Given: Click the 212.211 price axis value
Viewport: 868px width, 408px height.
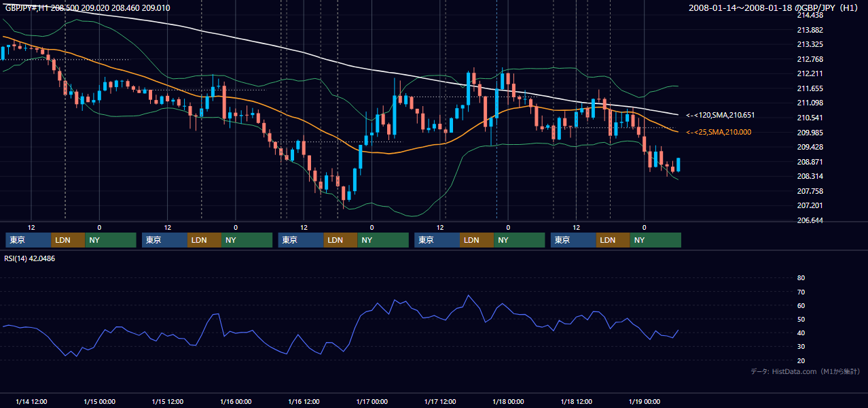Looking at the screenshot, I should [x=810, y=73].
